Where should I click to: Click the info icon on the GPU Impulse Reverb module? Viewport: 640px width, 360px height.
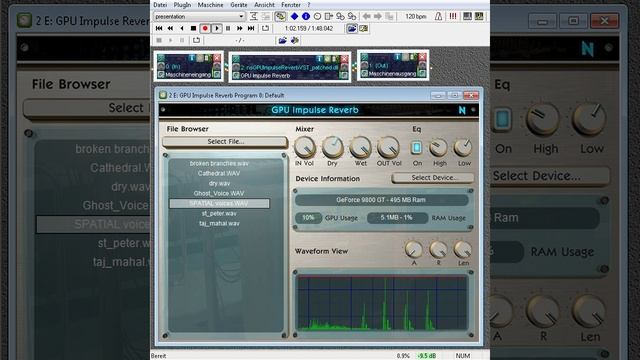[319, 59]
